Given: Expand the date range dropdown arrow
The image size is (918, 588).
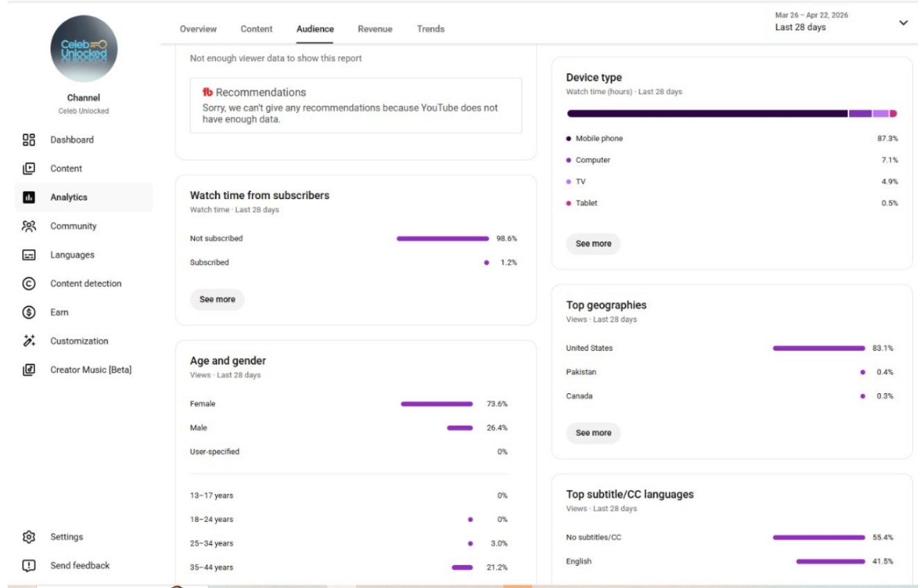Looking at the screenshot, I should coord(903,23).
